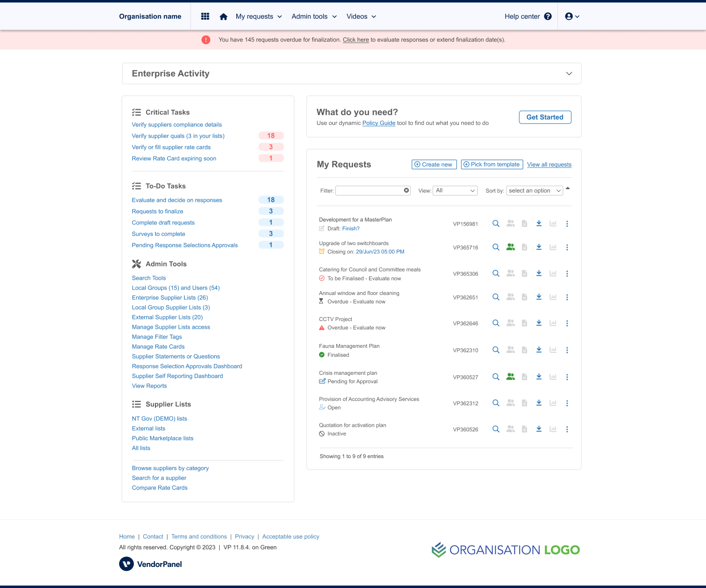Open Requests to finalize task
The image size is (706, 588).
[157, 211]
